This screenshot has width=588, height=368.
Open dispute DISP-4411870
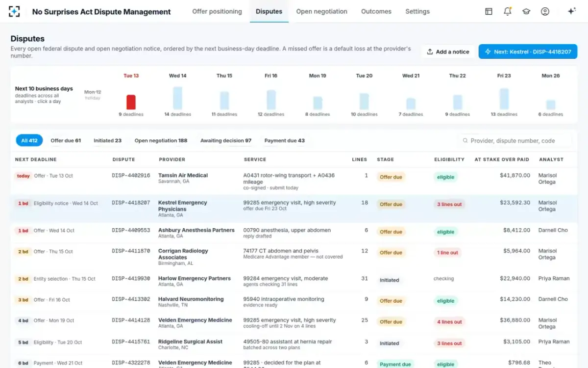coord(131,251)
